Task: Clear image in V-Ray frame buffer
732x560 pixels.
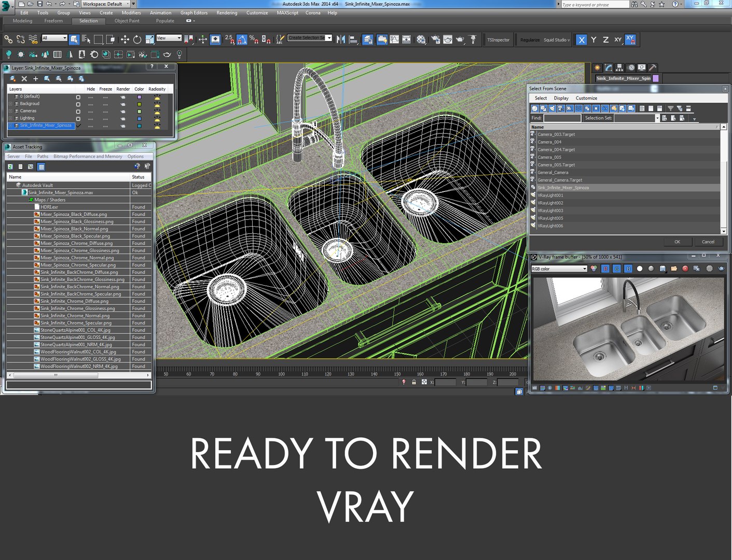Action: pos(685,269)
